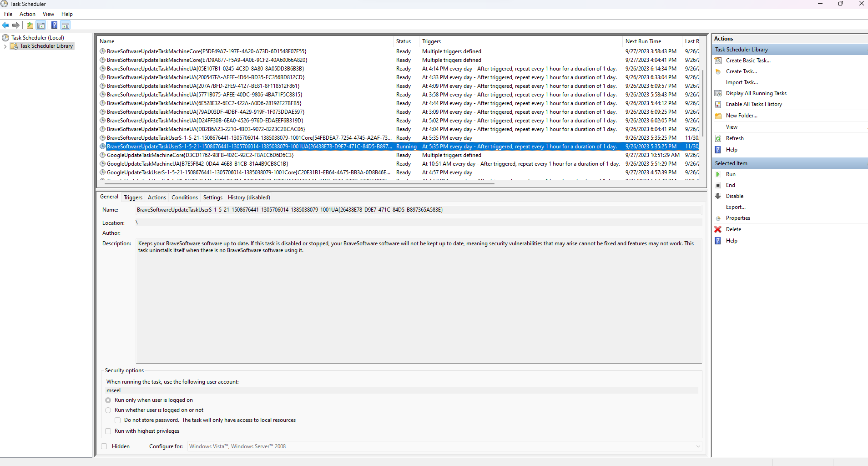Click the Refresh action icon
868x466 pixels.
718,138
